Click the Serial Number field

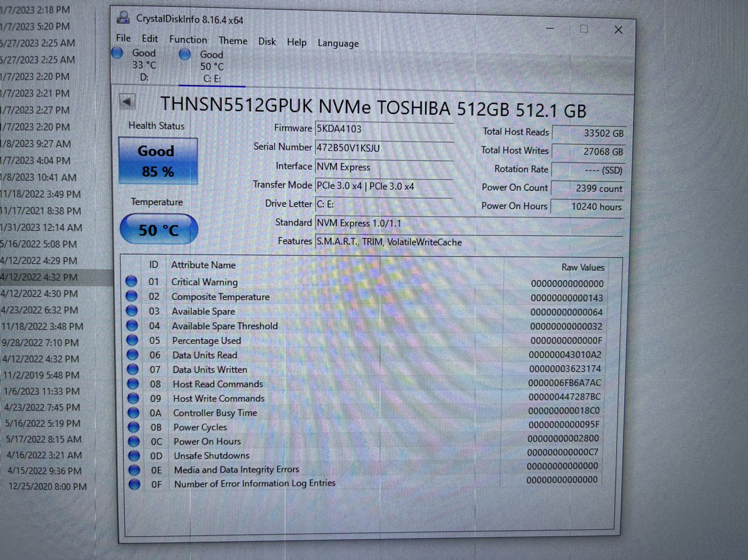[384, 148]
